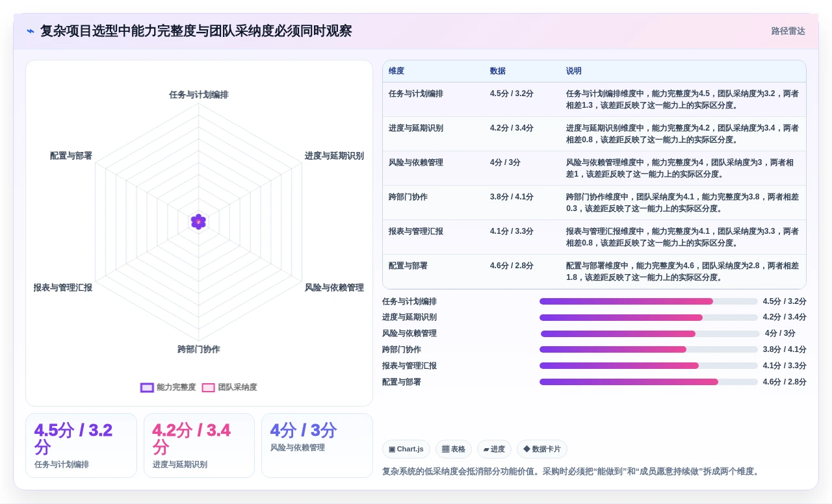832x504 pixels.
Task: Click the page title heading text
Action: [x=196, y=31]
